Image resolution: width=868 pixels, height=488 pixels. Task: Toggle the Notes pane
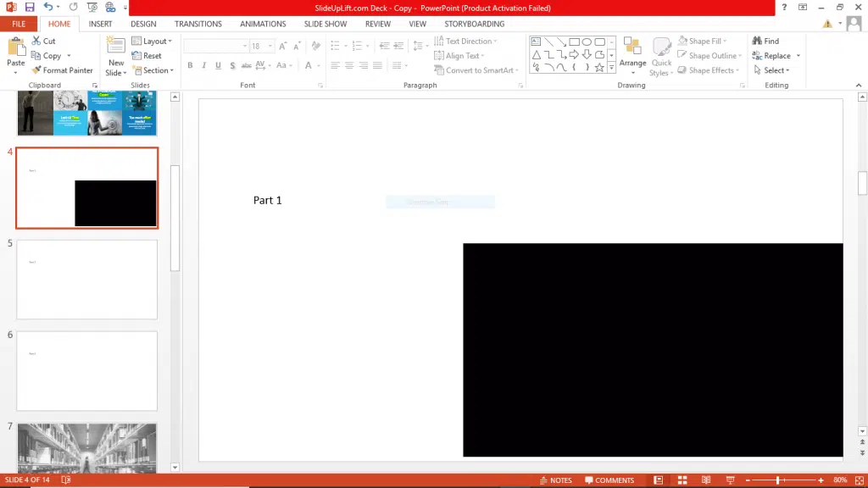[556, 480]
